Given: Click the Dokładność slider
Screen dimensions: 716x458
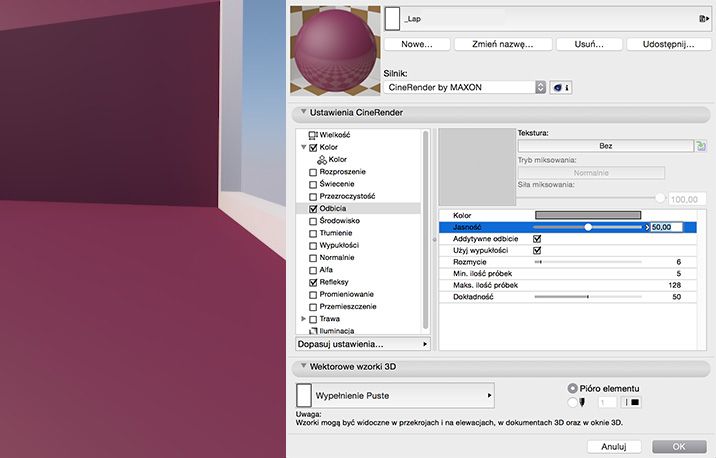Looking at the screenshot, I should 588,297.
